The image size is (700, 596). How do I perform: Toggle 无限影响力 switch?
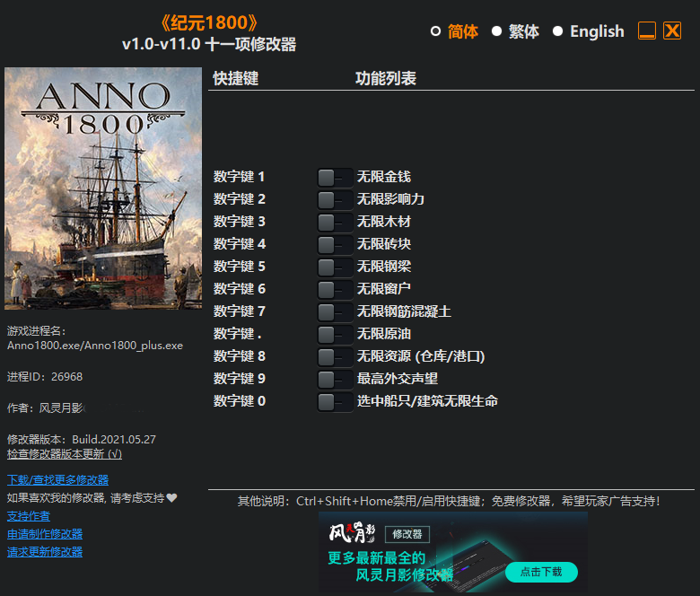pos(335,199)
